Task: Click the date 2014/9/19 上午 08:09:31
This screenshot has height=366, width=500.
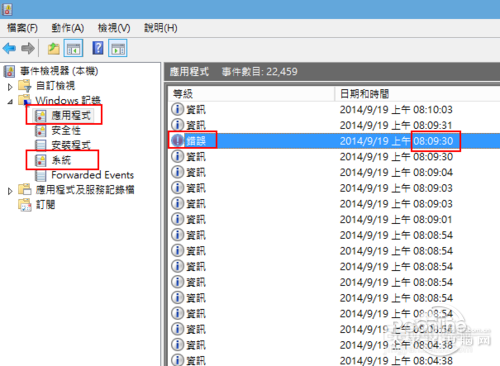Action: [x=396, y=125]
